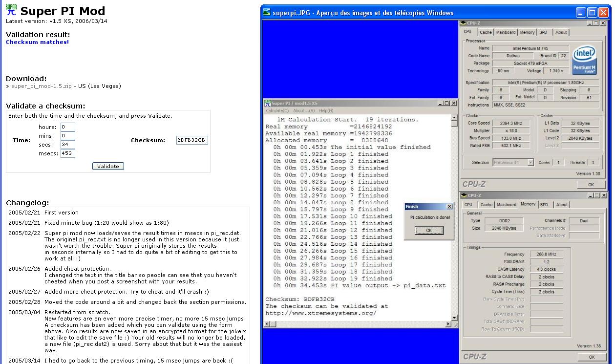Click the Channels # value Dual

(584, 221)
